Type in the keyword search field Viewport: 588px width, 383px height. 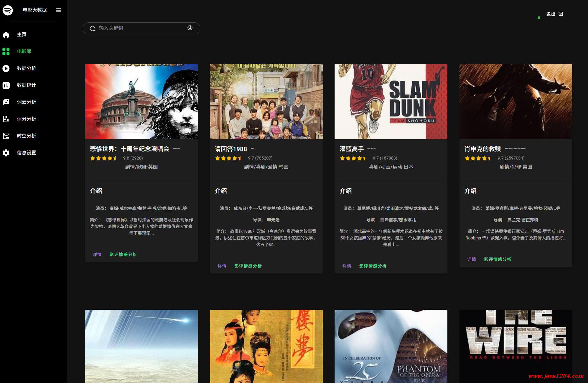pos(139,28)
